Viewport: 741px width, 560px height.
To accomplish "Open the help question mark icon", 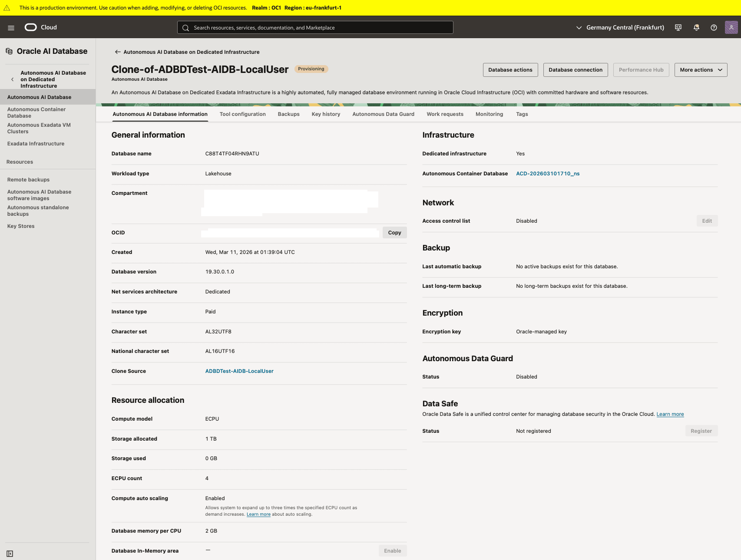I will point(714,27).
